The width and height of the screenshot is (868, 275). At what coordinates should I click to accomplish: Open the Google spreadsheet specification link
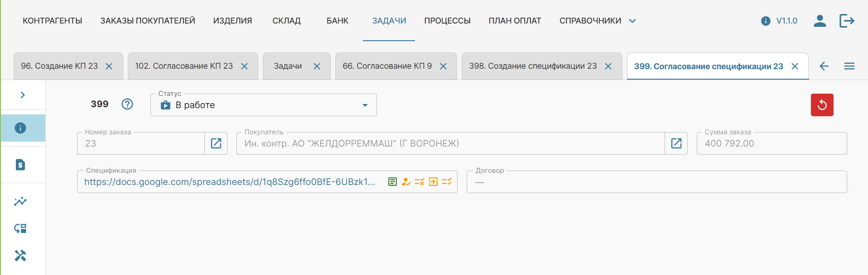point(230,182)
